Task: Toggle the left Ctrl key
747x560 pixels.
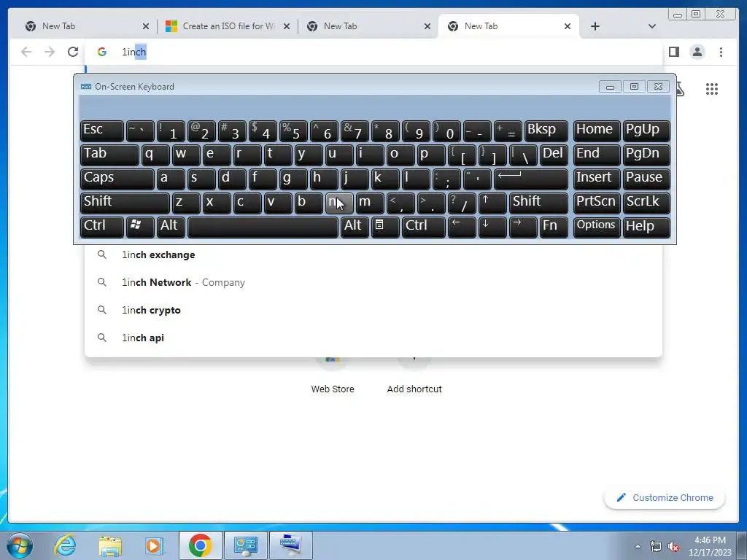Action: click(x=102, y=227)
